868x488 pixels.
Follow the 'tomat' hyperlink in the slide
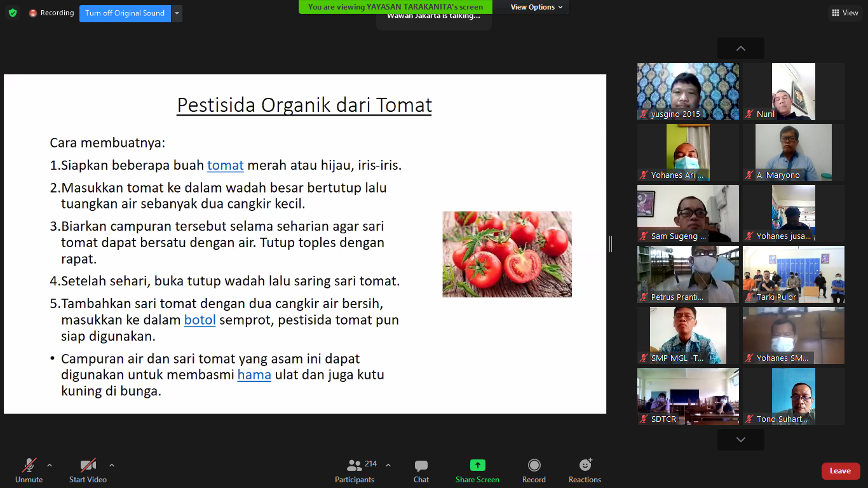[x=226, y=165]
